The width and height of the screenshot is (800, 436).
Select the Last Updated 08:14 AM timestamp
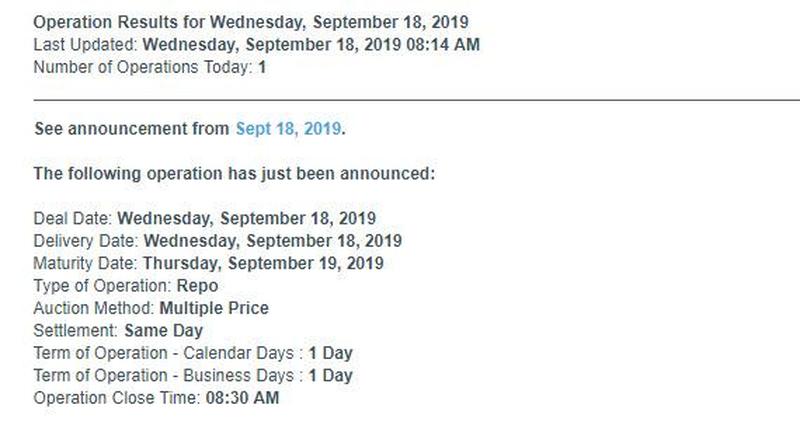click(311, 45)
